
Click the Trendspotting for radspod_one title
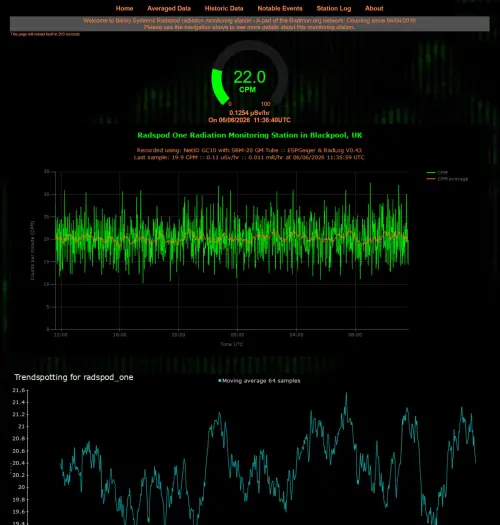(74, 377)
